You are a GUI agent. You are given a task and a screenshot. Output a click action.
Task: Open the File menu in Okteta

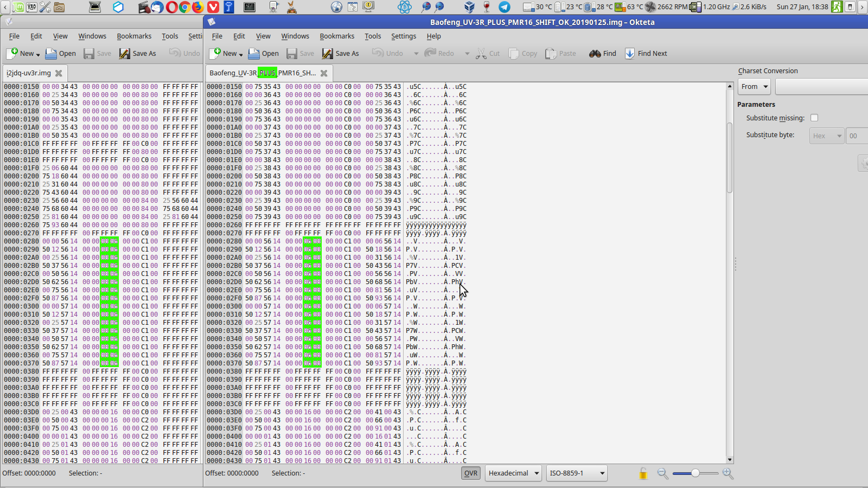(217, 36)
